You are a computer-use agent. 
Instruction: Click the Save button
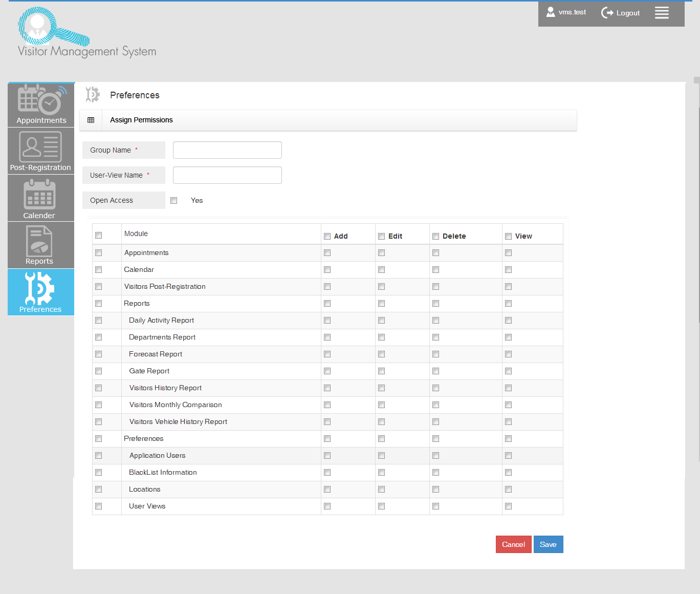pyautogui.click(x=549, y=544)
